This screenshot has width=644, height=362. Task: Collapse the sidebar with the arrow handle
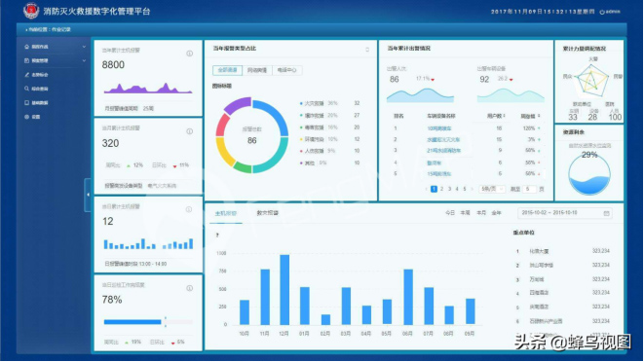(x=88, y=195)
